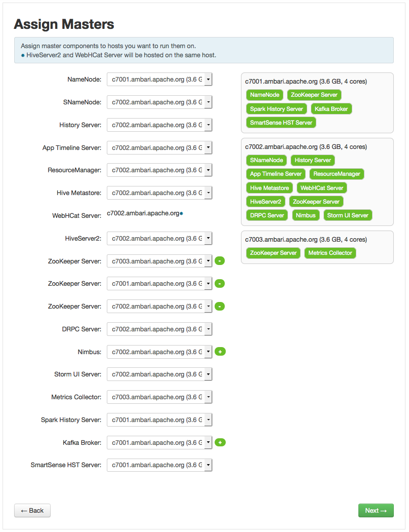Click the Metrics Collector tag under c7003

coord(330,253)
